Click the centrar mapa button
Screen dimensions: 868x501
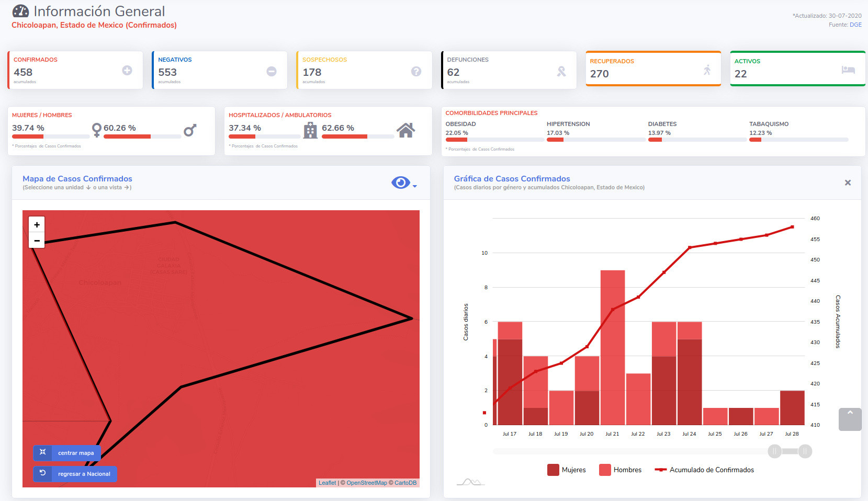pos(67,453)
